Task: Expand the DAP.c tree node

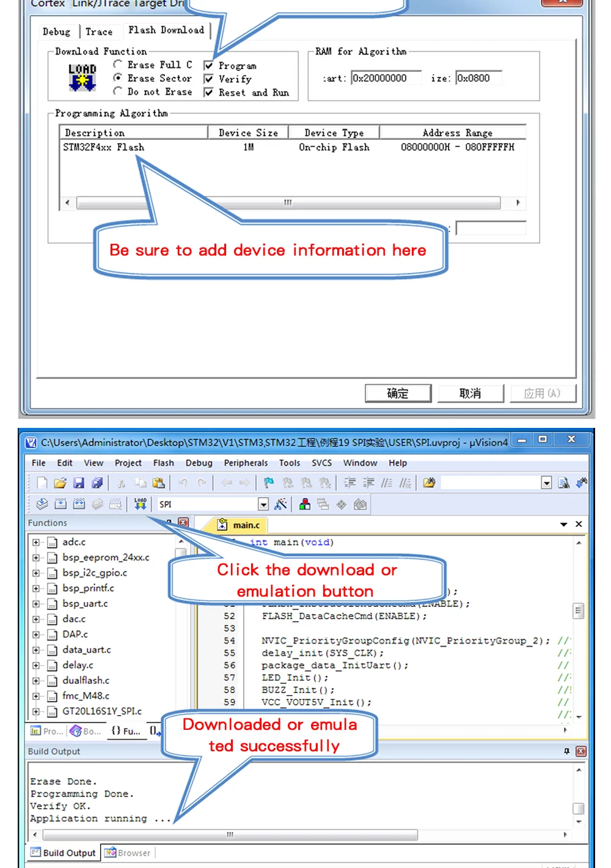Action: [36, 634]
